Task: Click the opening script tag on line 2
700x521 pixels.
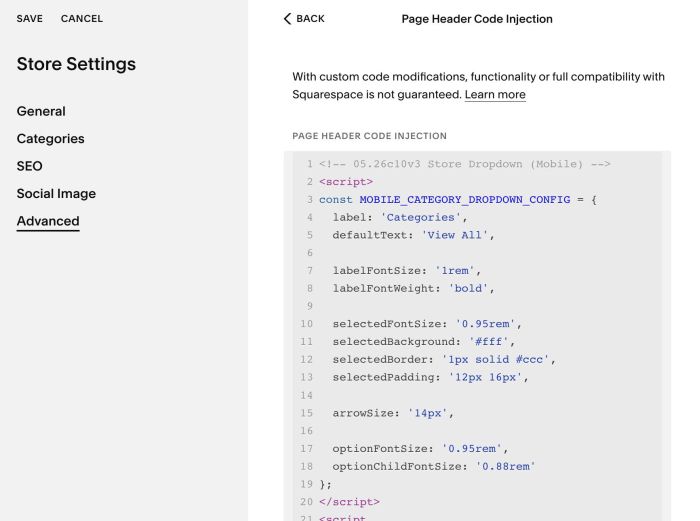Action: pos(346,182)
